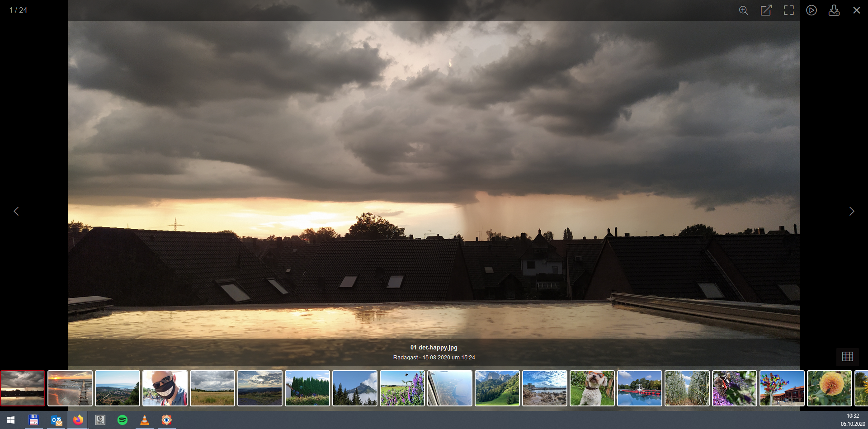Screen dimensions: 868x429
Task: Select the coastal town view thumbnail
Action: [x=118, y=388]
